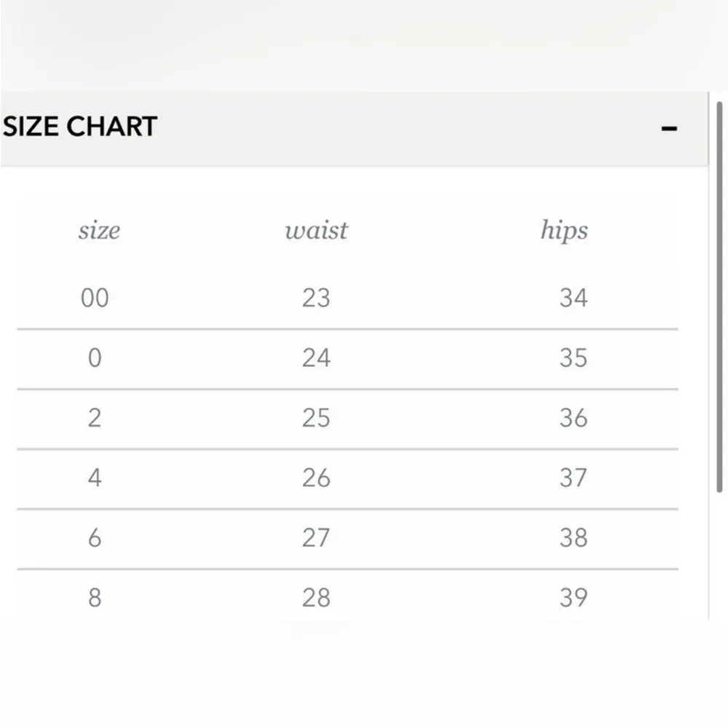Click waist value 25

(x=316, y=418)
